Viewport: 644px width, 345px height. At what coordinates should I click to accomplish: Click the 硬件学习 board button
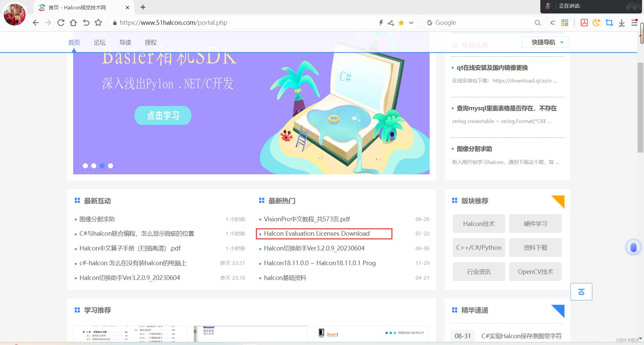(x=535, y=224)
